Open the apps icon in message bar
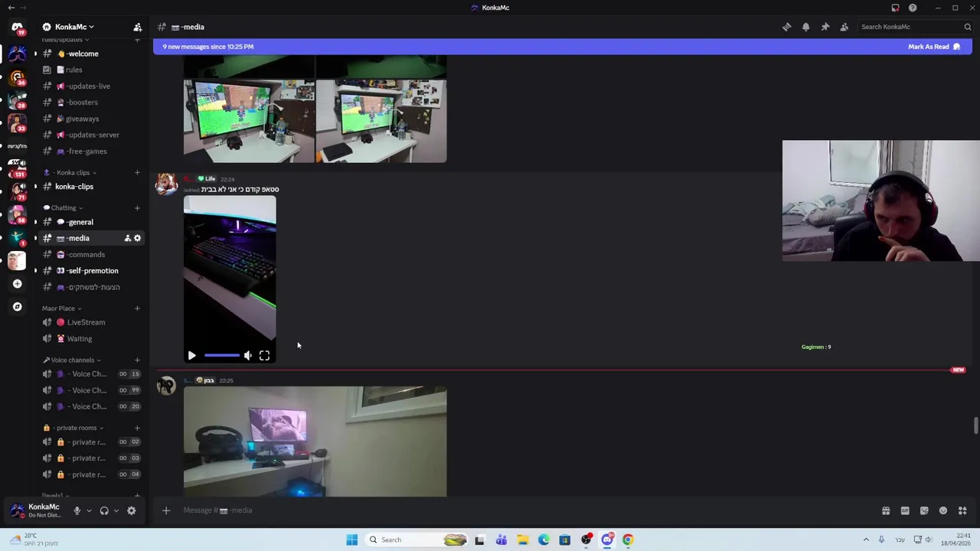This screenshot has height=551, width=980. (962, 510)
